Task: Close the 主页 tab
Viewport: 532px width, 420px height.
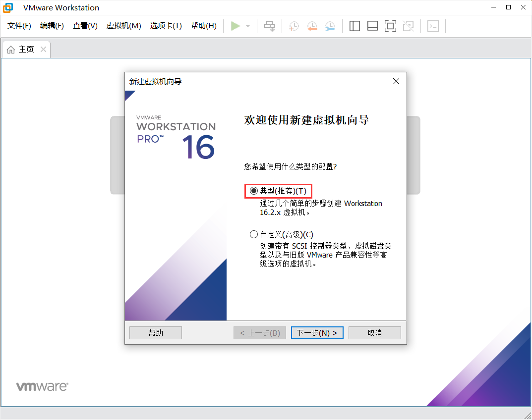Action: [43, 50]
